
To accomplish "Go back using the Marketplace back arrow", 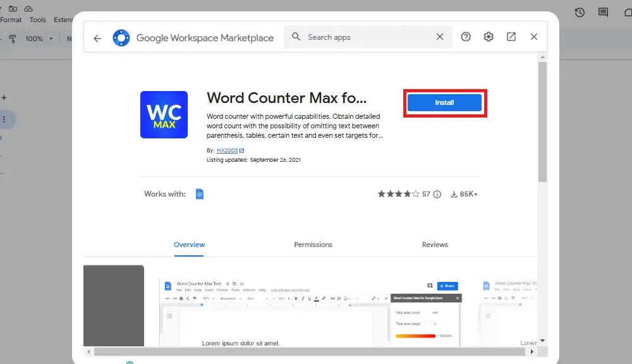I will point(97,39).
